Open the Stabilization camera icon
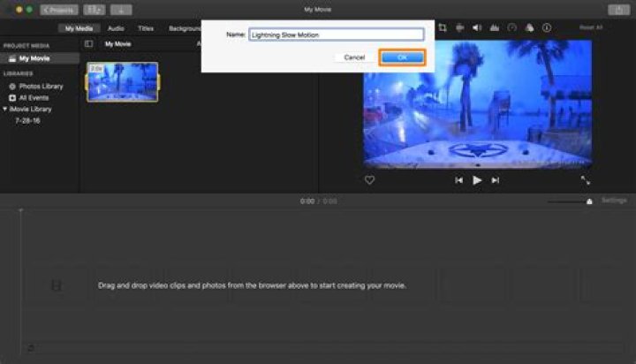This screenshot has width=636, height=364. click(x=459, y=27)
